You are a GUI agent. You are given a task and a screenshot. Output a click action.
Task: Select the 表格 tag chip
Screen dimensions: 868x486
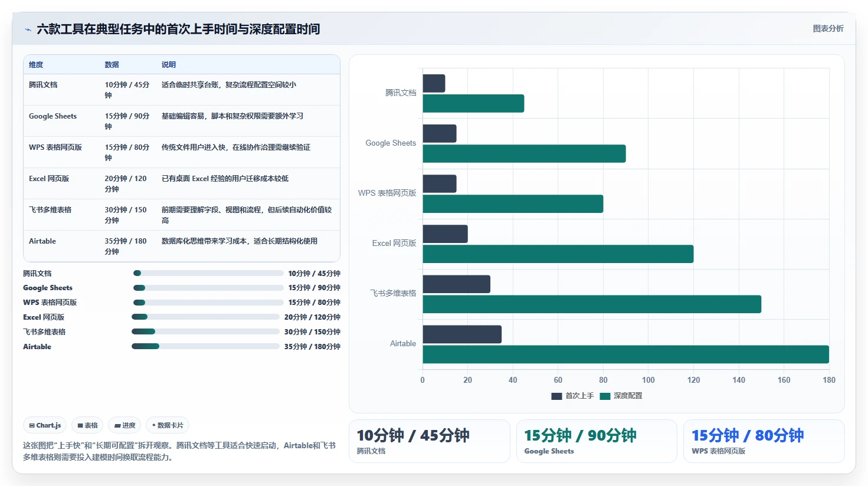pyautogui.click(x=87, y=425)
